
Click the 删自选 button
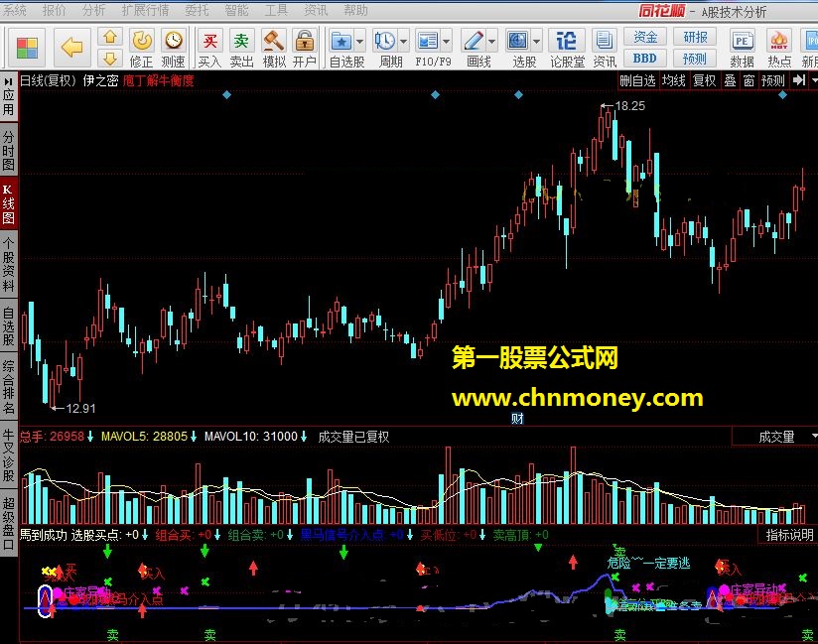coord(637,80)
